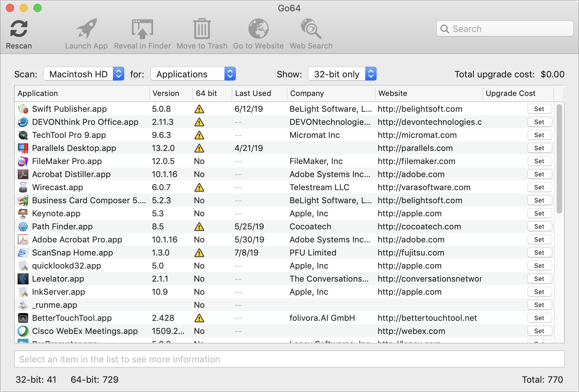579x392 pixels.
Task: Select the ScanSnap Home.app icon
Action: click(23, 253)
